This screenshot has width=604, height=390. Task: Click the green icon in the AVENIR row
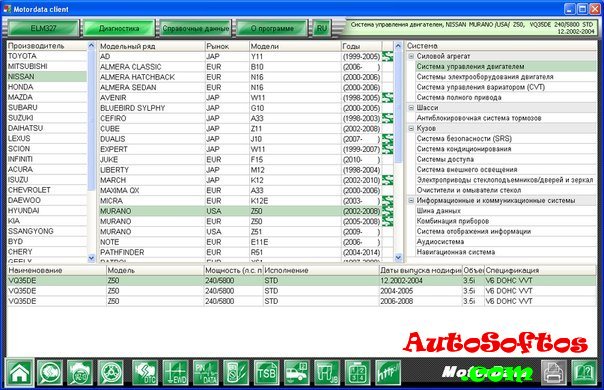pos(388,98)
